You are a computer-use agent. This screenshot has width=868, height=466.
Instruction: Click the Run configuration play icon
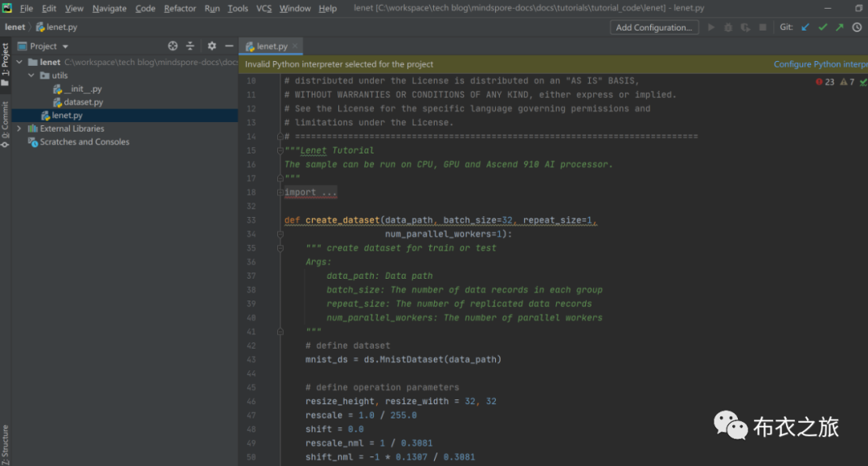711,27
